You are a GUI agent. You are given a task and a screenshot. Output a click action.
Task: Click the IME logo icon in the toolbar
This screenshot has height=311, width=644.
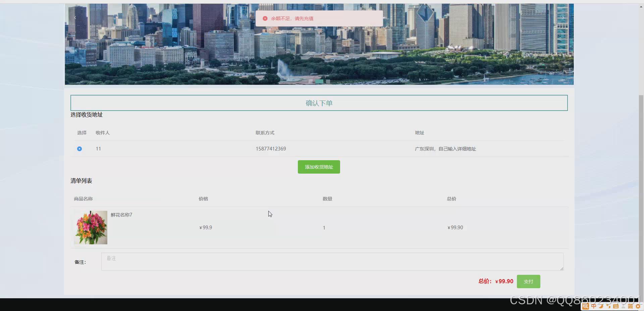click(586, 306)
